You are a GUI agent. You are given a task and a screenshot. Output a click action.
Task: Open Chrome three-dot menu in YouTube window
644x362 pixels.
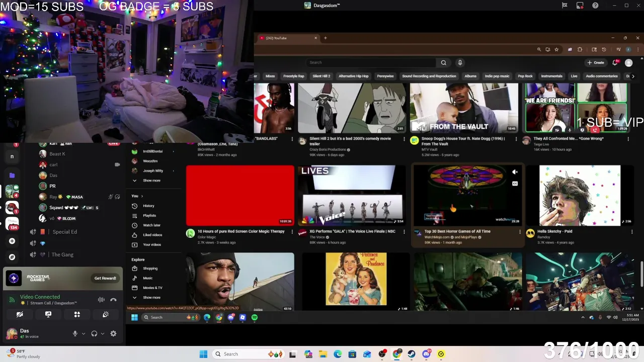(637, 50)
